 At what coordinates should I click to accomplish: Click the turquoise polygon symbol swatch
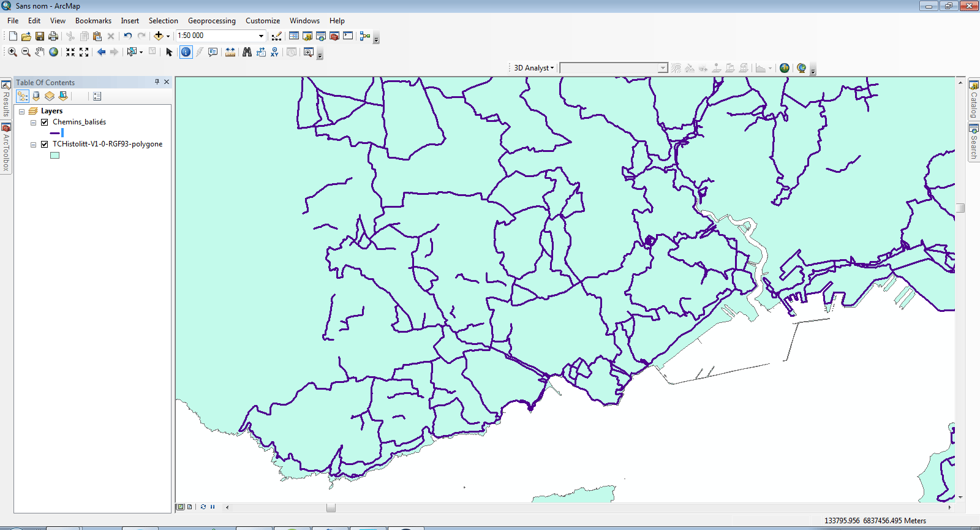[x=55, y=155]
